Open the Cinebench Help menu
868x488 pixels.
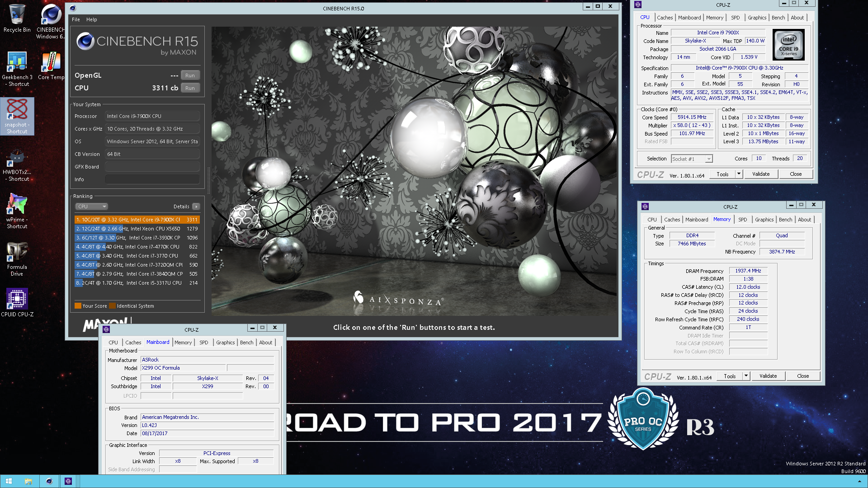click(x=92, y=19)
